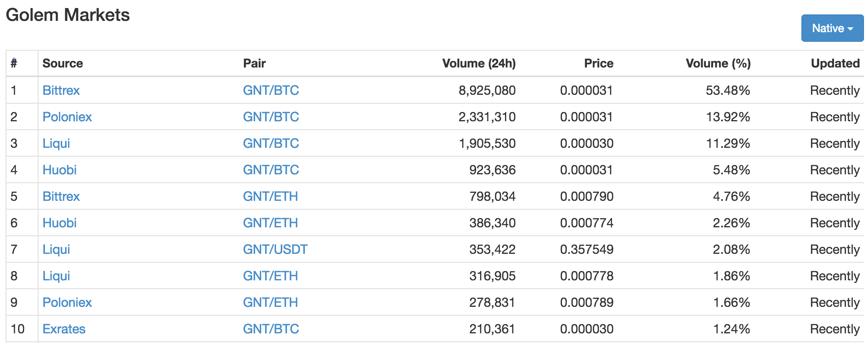Open GNT/ETH pair for Huobi row 6
This screenshot has width=868, height=343.
pyautogui.click(x=270, y=223)
